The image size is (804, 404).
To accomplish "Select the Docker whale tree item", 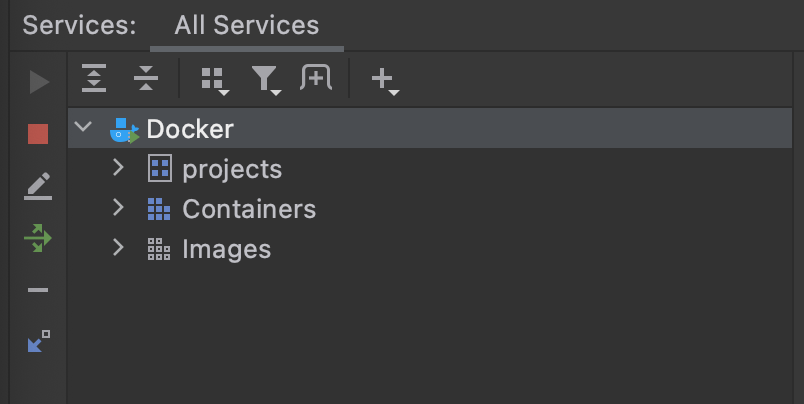I will tap(189, 129).
